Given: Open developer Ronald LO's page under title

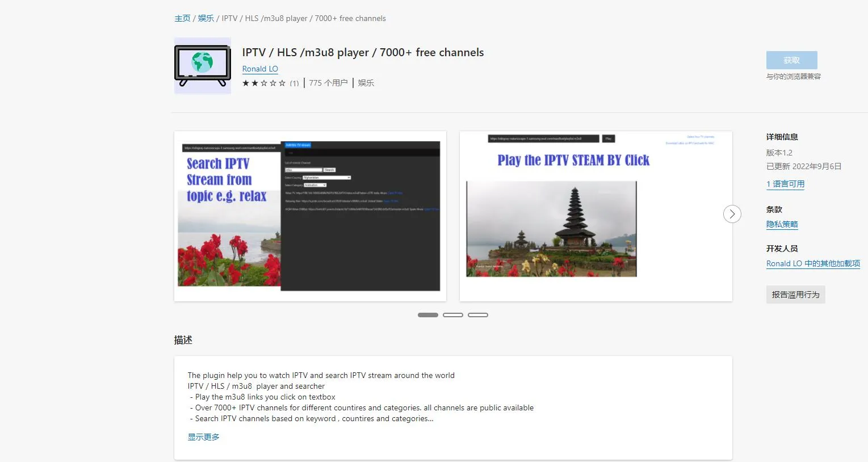Looking at the screenshot, I should tap(260, 69).
